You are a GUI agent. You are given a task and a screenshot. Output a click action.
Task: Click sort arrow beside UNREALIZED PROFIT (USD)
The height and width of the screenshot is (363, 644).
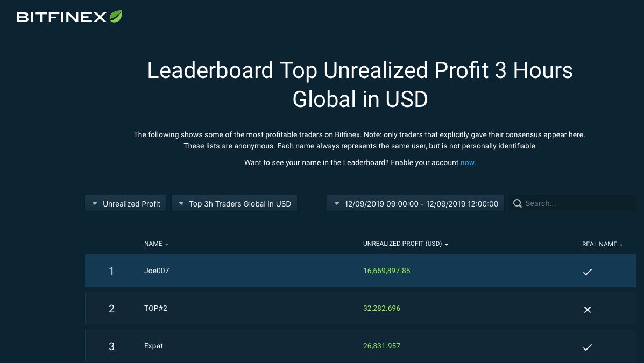(447, 245)
